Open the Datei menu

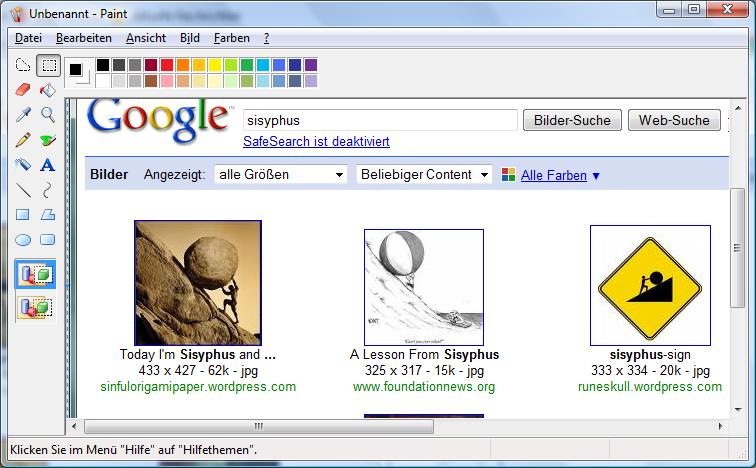[28, 38]
